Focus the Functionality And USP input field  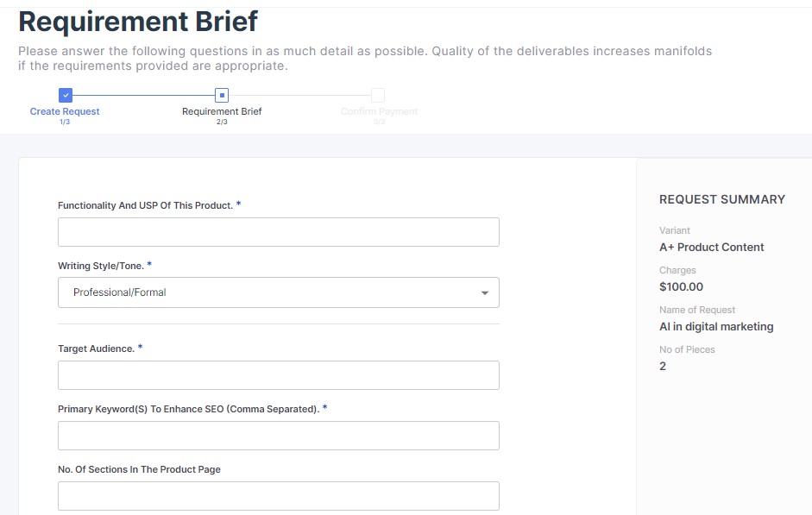[279, 232]
